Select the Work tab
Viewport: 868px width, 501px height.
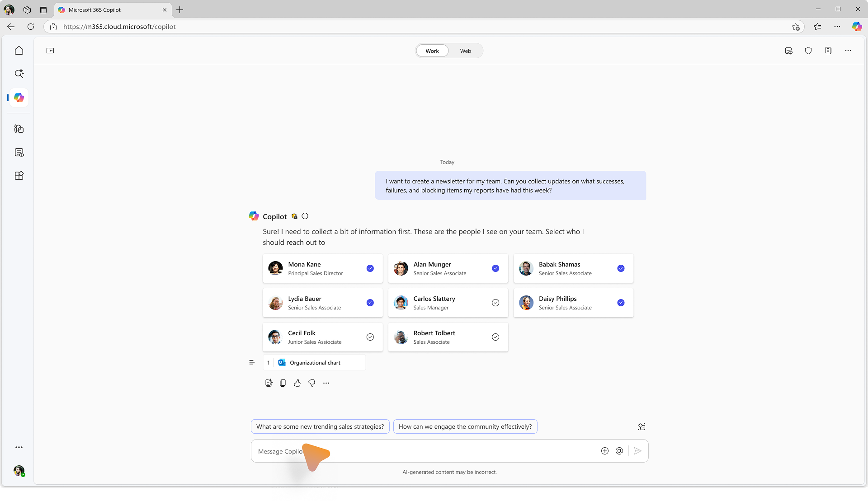click(432, 51)
